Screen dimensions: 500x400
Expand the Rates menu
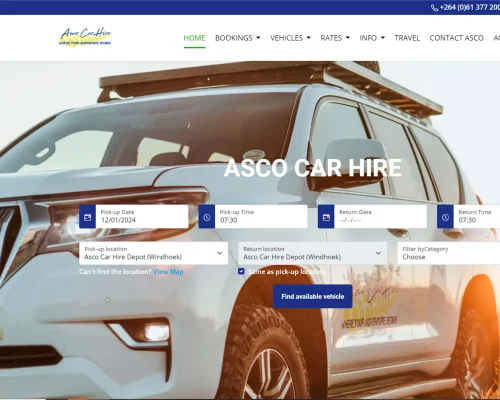[x=335, y=38]
